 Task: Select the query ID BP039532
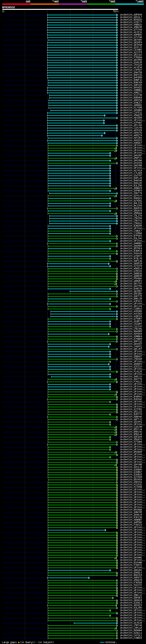coord(8,7)
